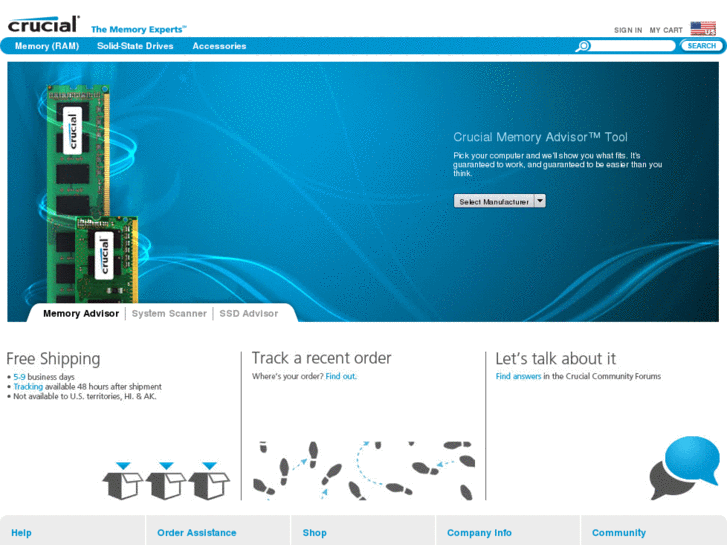Click the Crucial logo in the header
Screen dimensions: 727x545
click(44, 24)
